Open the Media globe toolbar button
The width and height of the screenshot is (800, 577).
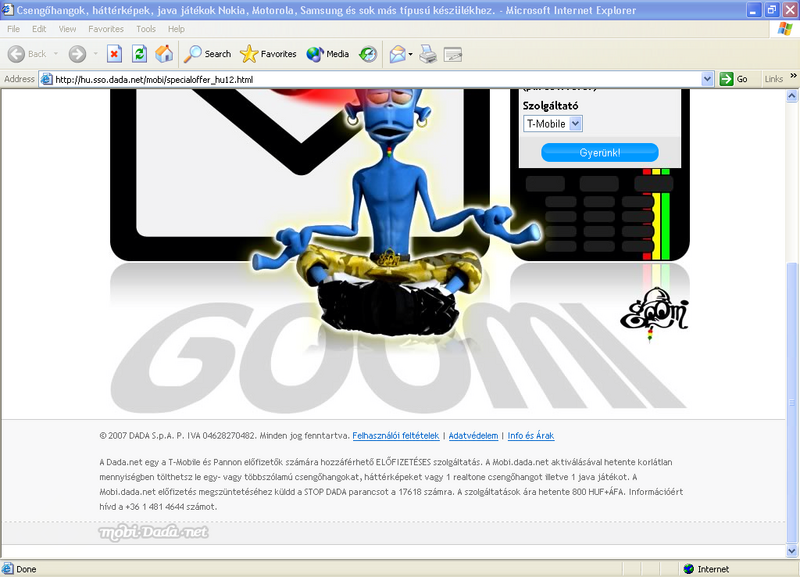[x=328, y=54]
